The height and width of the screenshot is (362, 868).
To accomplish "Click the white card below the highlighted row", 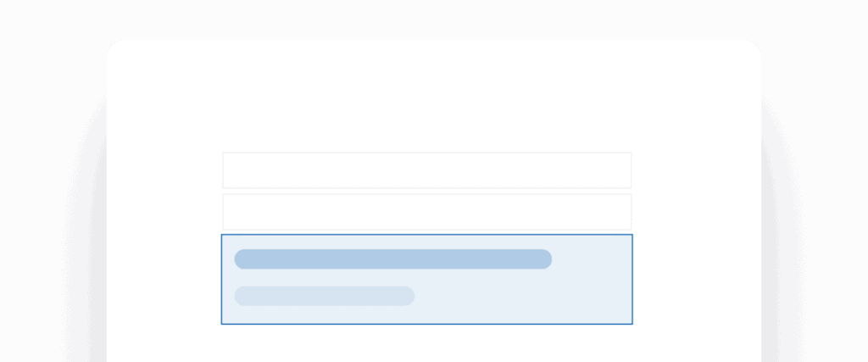I will tap(426, 344).
